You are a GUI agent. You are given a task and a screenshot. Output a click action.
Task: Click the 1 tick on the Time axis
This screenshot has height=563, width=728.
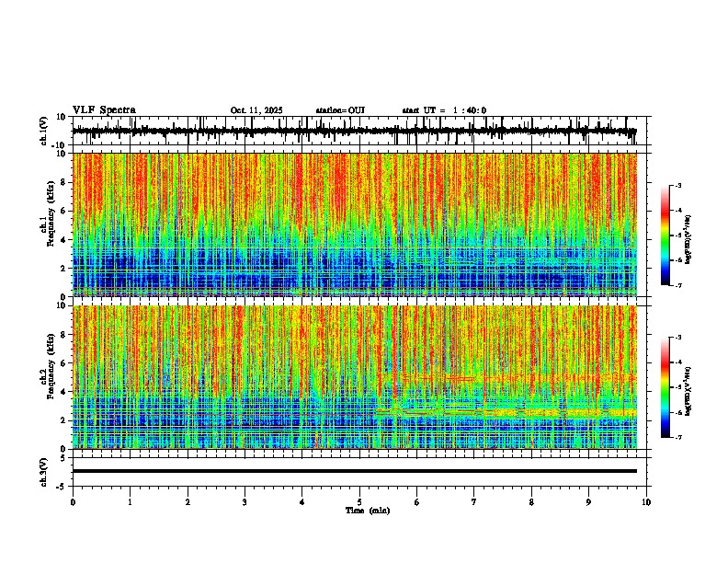pyautogui.click(x=130, y=502)
